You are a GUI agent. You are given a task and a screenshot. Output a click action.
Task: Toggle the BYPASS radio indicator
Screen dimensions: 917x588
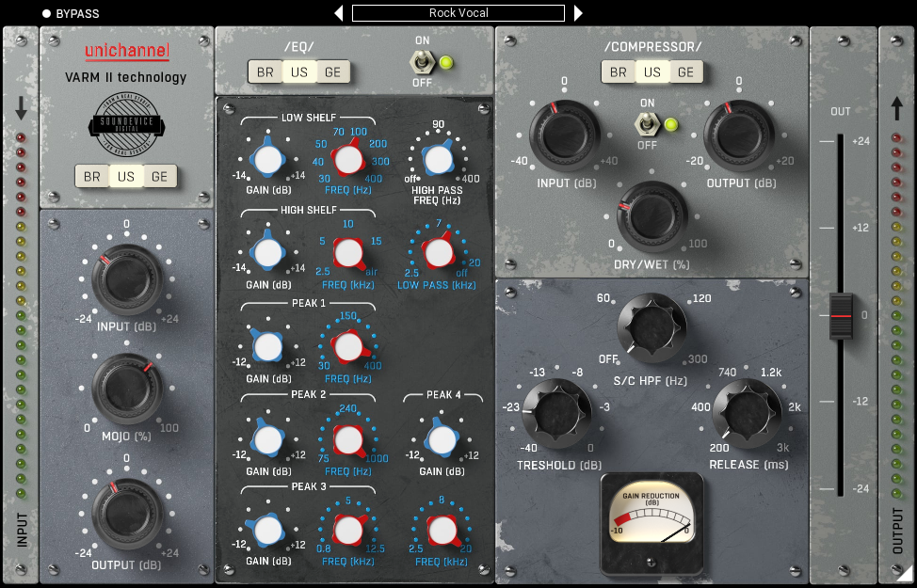[x=46, y=13]
